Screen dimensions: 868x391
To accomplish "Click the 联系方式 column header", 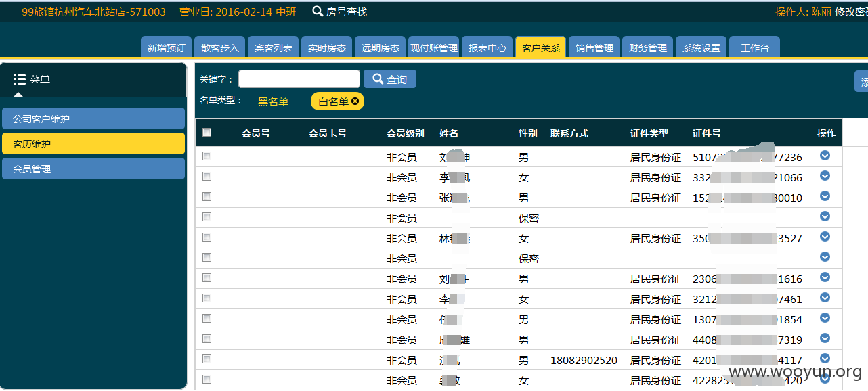I will pos(569,133).
